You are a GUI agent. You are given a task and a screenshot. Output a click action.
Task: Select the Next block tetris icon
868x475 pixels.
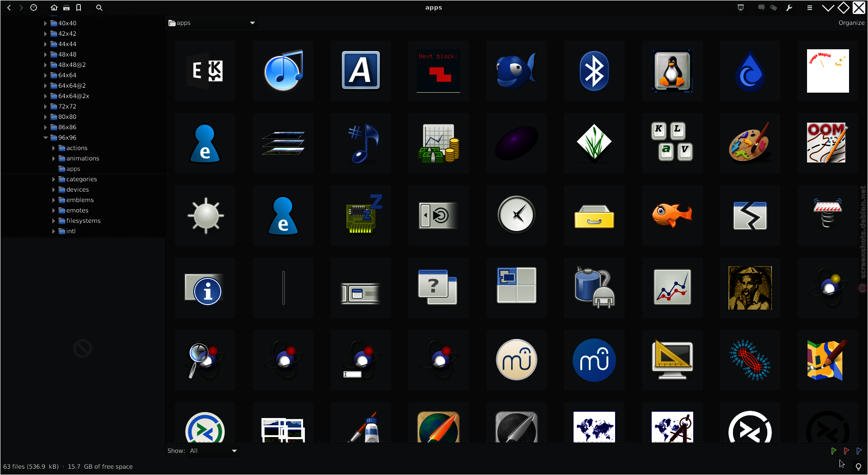pyautogui.click(x=438, y=71)
